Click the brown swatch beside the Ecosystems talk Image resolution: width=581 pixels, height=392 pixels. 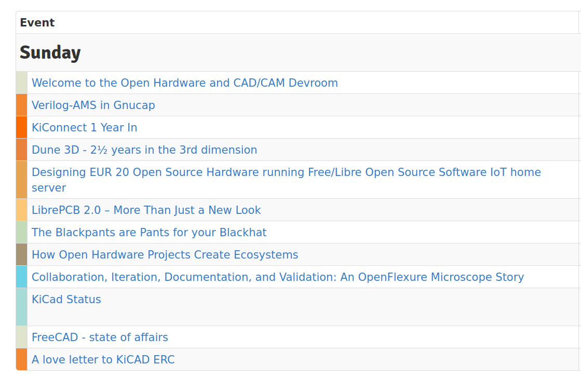coord(22,254)
